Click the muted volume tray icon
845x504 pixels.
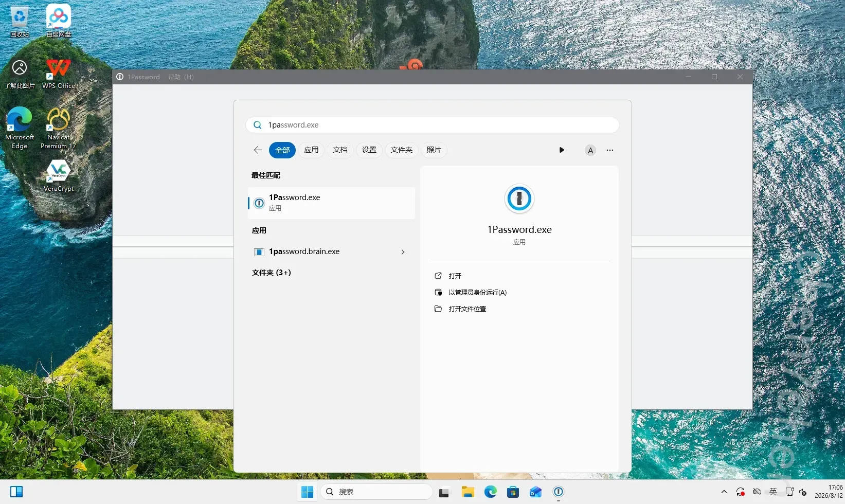[803, 492]
